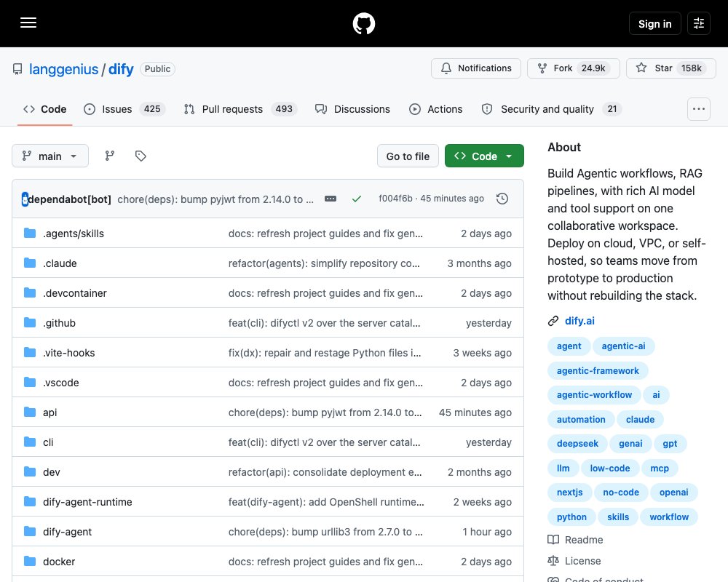Open commit message for the .claude row
The height and width of the screenshot is (582, 728).
point(324,263)
